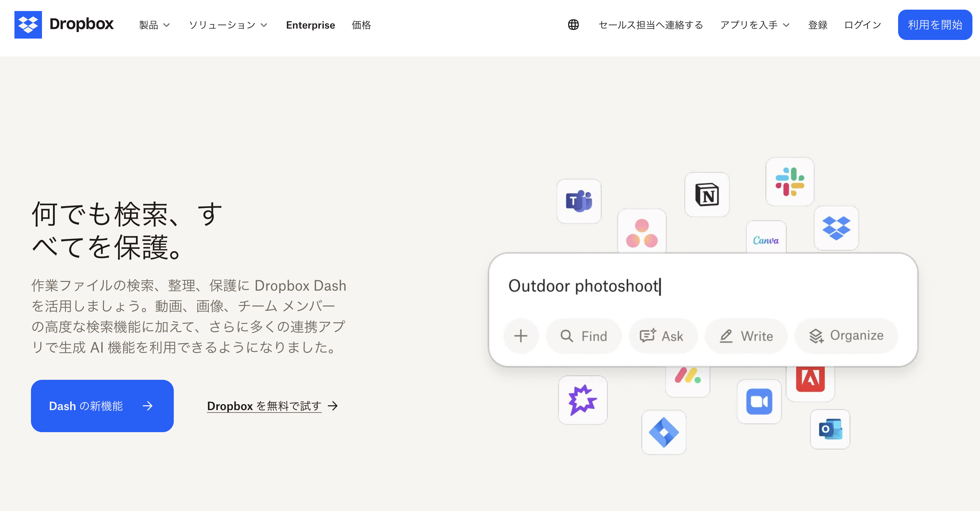Click the ログイン login link
The image size is (980, 511).
pos(862,25)
